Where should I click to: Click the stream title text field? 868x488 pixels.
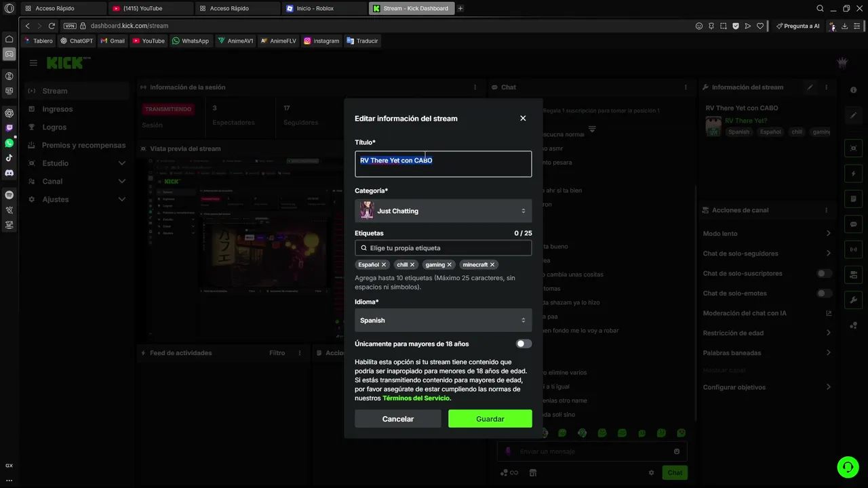(443, 164)
